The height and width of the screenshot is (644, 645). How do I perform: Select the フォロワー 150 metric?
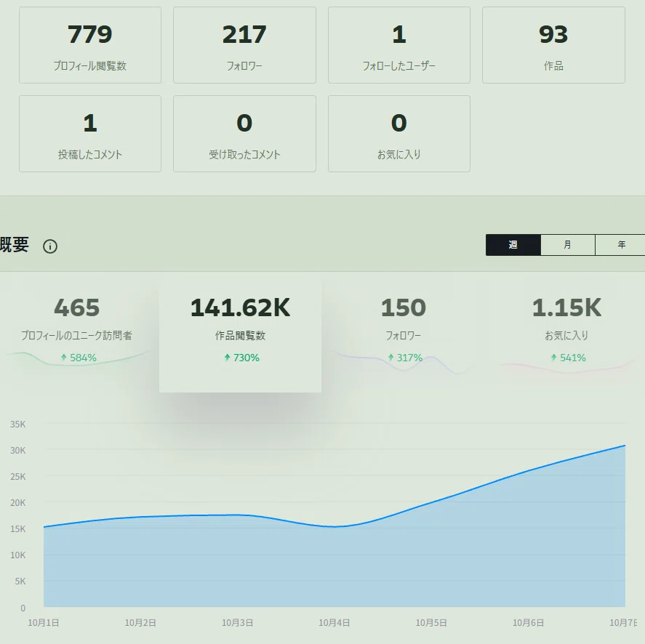(403, 331)
